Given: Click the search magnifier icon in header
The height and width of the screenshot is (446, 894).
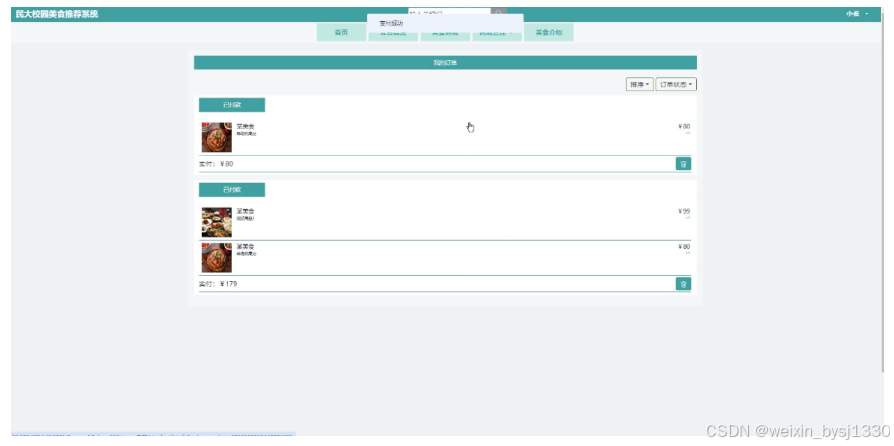Looking at the screenshot, I should click(x=499, y=11).
